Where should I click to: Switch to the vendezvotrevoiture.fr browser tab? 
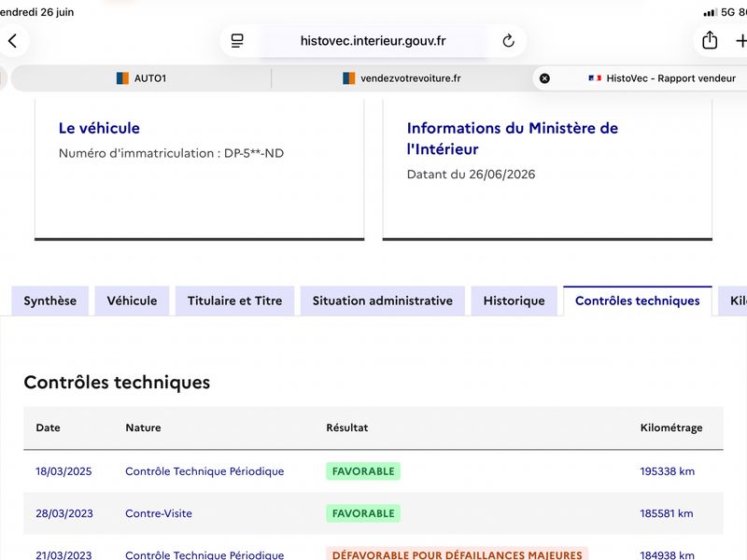(x=402, y=78)
